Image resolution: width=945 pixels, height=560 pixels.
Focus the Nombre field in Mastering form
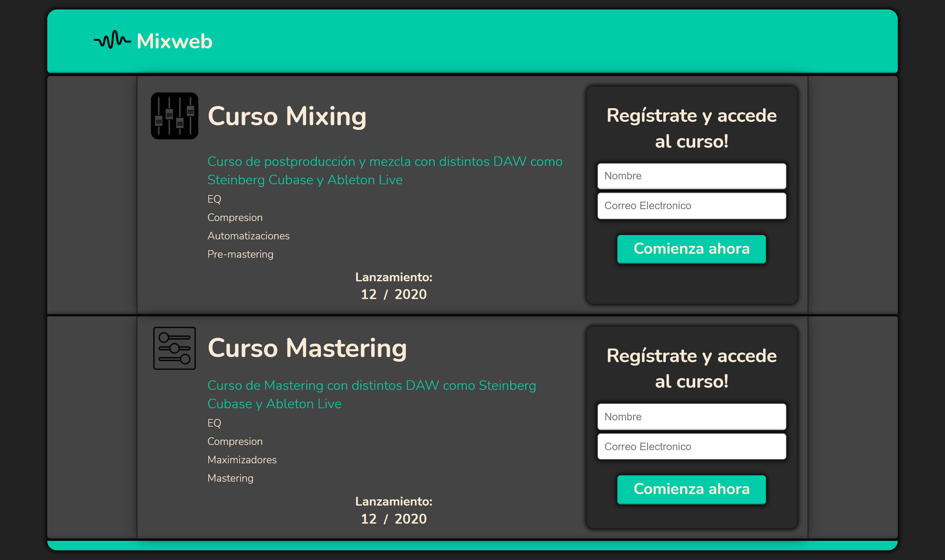tap(692, 417)
